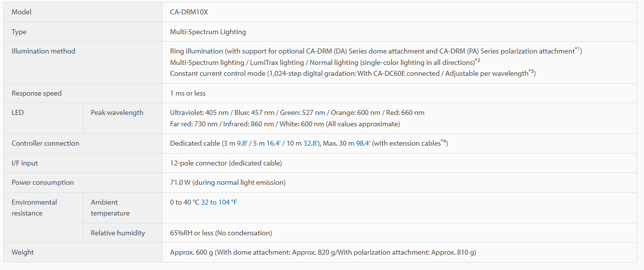The width and height of the screenshot is (644, 270).
Task: Click the Weight row label
Action: pyautogui.click(x=23, y=252)
